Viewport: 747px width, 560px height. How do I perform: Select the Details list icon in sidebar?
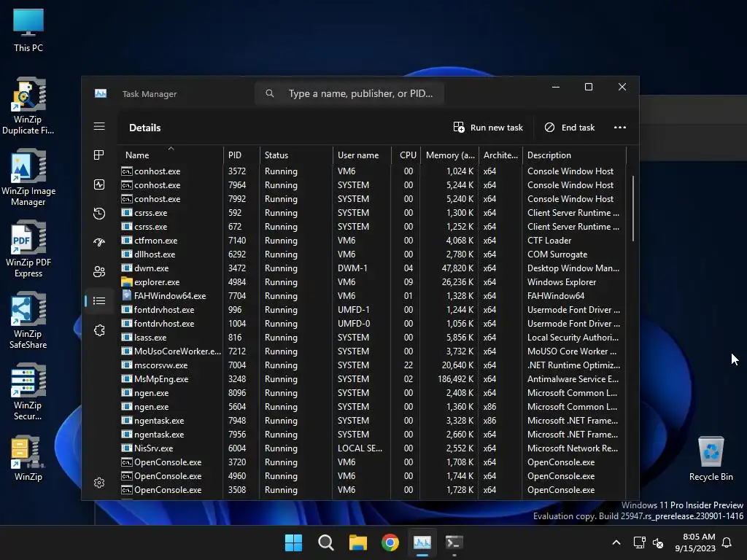[99, 300]
